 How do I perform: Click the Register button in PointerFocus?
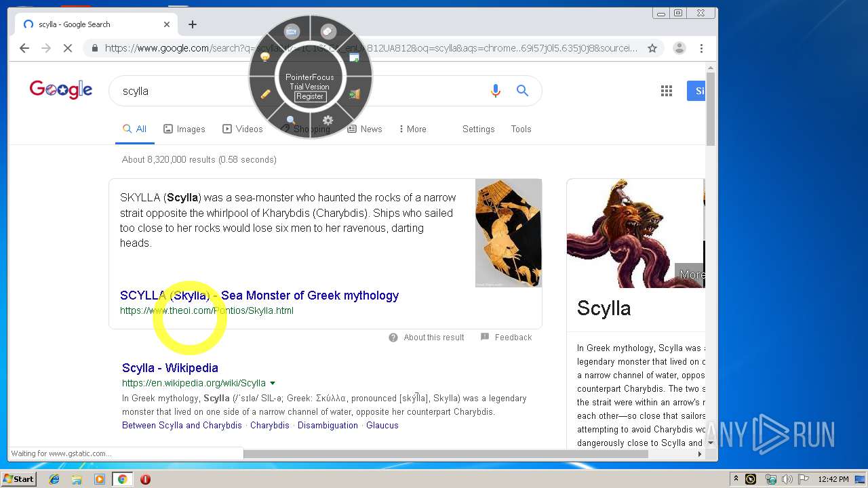pyautogui.click(x=310, y=96)
